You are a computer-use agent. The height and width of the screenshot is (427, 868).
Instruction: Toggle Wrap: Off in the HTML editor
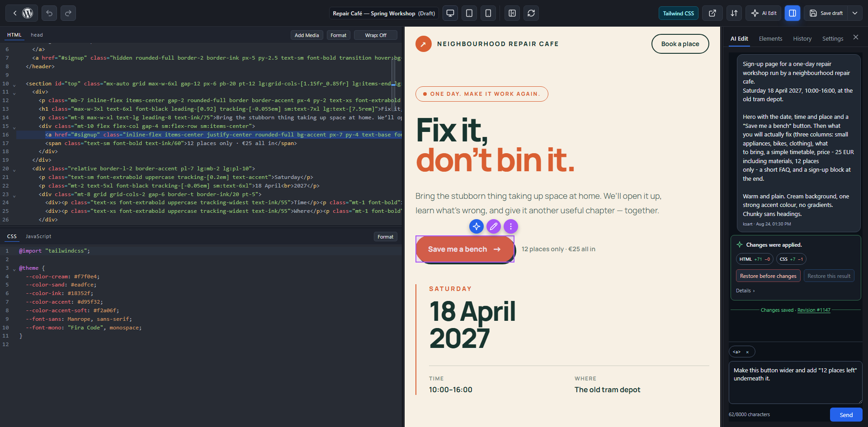pos(376,35)
